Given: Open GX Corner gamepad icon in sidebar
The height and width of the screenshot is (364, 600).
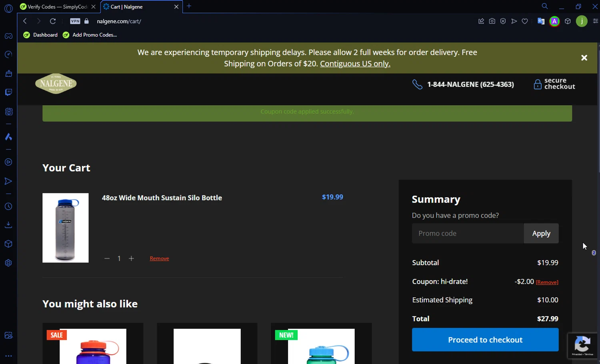Looking at the screenshot, I should pos(8,36).
